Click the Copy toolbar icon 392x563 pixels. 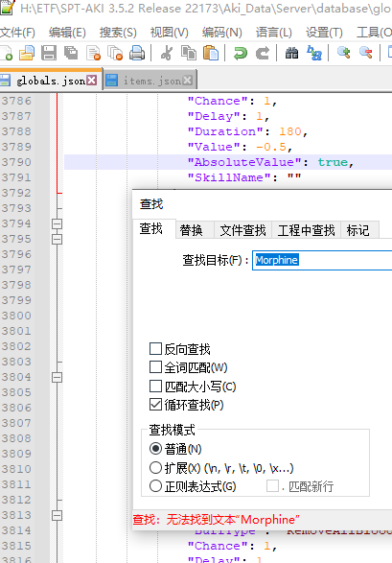tap(189, 53)
